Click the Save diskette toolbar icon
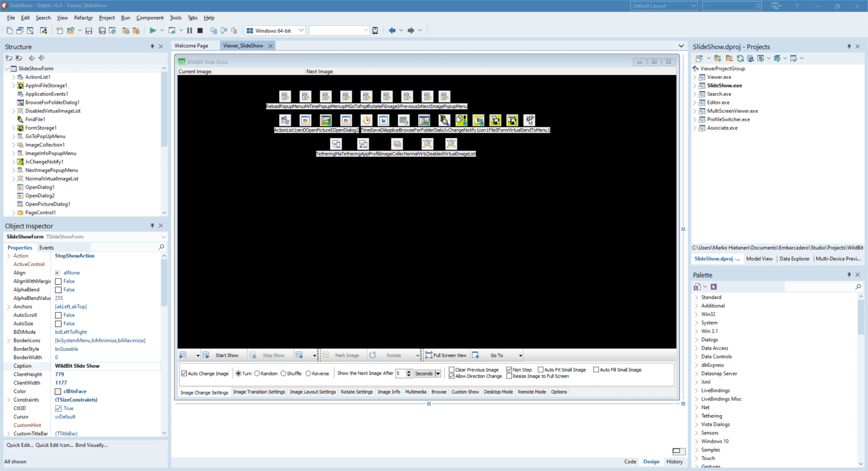Viewport: 868px width, 471px height. tap(89, 31)
